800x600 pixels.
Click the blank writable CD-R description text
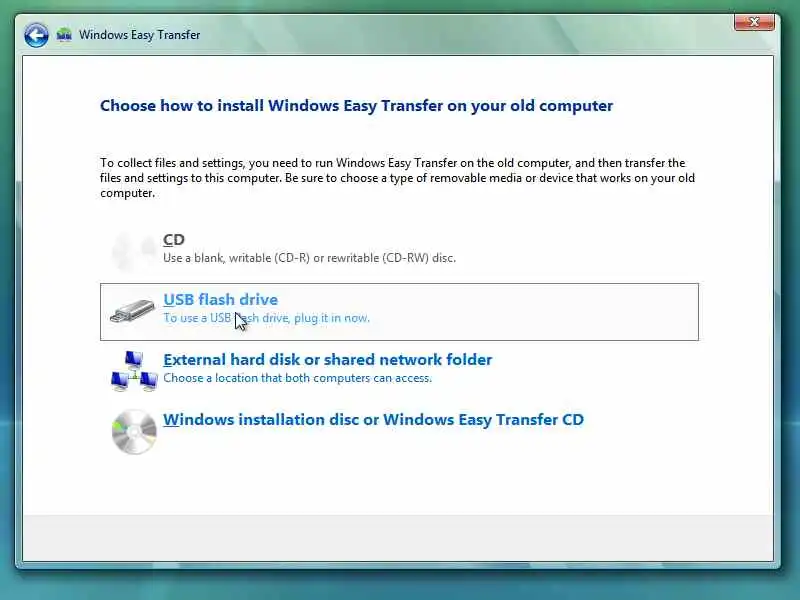tap(309, 258)
